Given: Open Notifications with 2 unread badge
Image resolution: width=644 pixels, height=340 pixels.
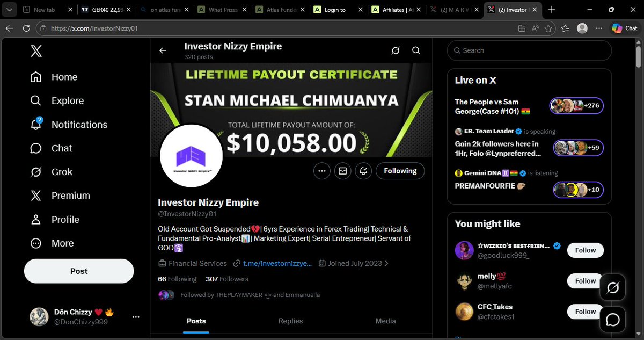Looking at the screenshot, I should [69, 124].
